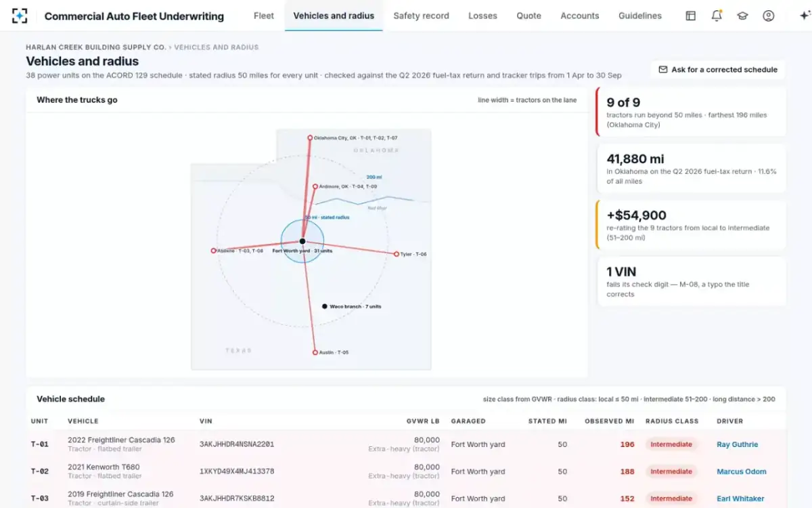Click the app logo icon
The image size is (812, 508).
click(x=20, y=16)
